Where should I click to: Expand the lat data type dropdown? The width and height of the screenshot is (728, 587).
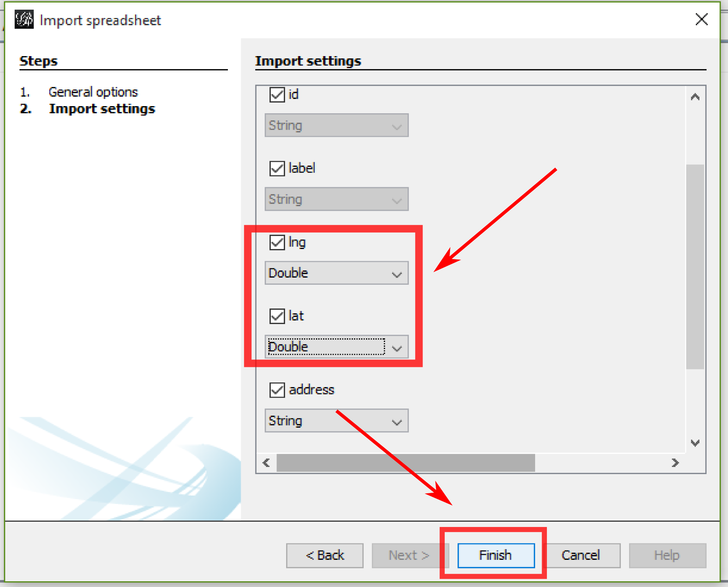pos(397,347)
